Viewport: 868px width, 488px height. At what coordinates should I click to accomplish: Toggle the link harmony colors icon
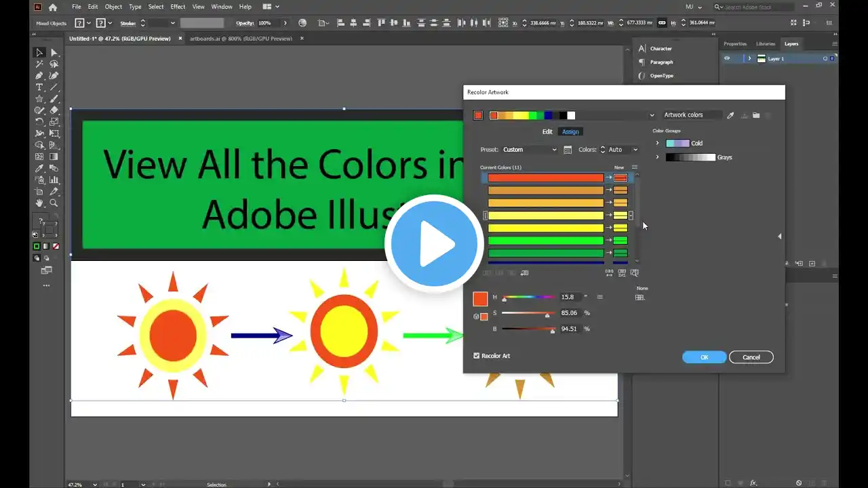click(476, 316)
